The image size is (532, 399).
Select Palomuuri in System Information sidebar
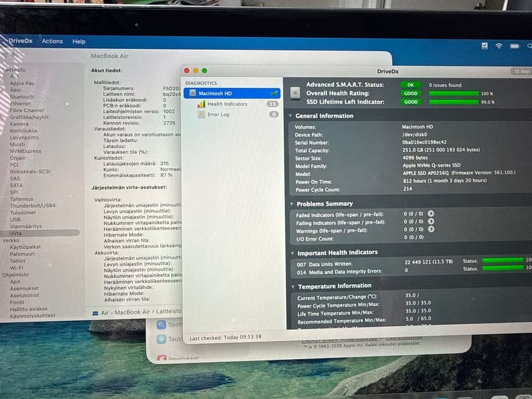click(22, 254)
